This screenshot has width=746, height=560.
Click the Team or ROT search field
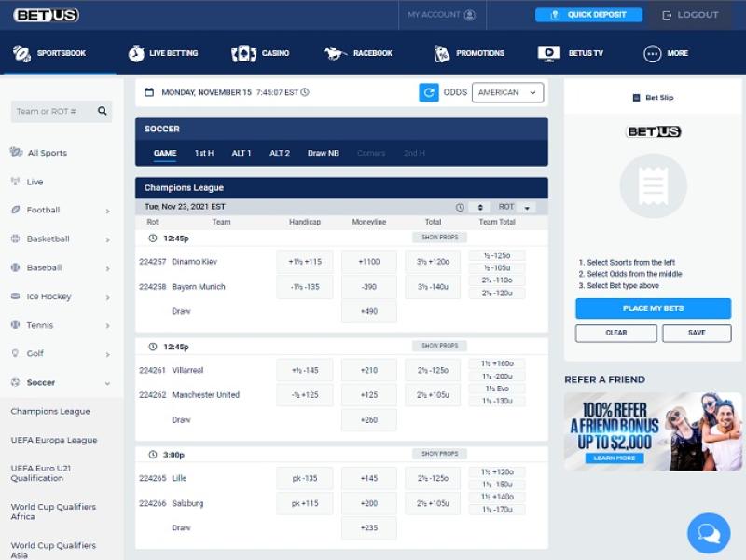(53, 111)
